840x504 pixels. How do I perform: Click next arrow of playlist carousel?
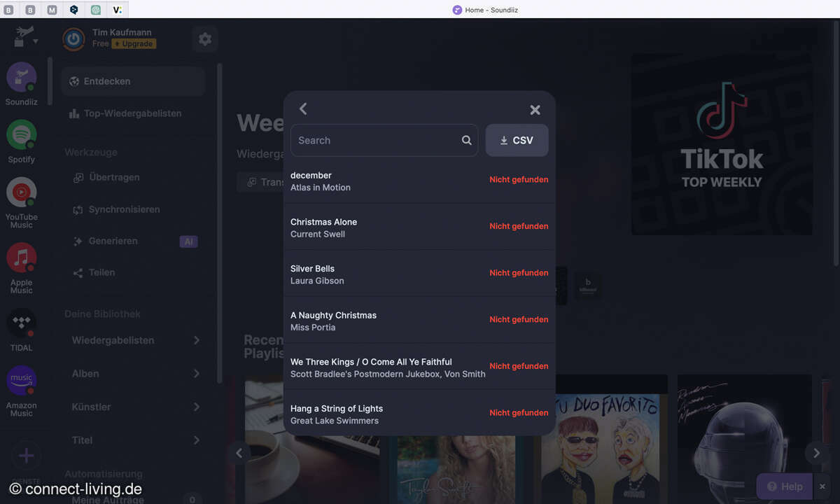pyautogui.click(x=816, y=453)
